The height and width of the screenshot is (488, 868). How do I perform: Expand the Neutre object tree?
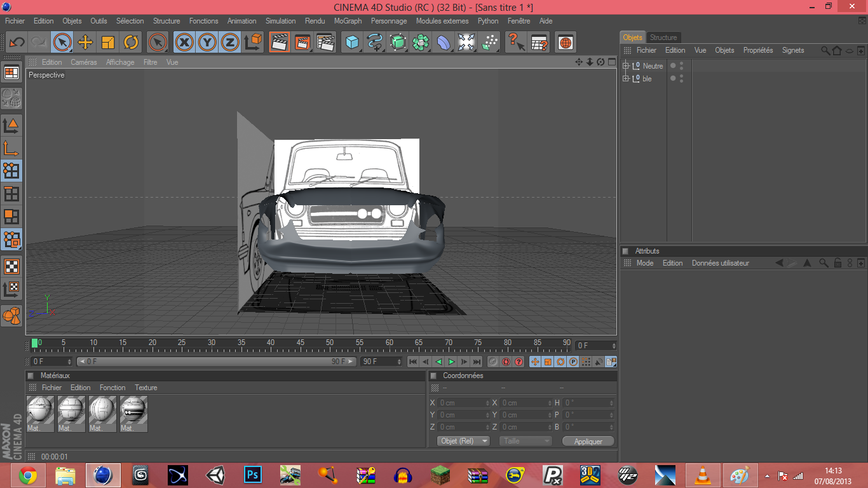pyautogui.click(x=625, y=65)
